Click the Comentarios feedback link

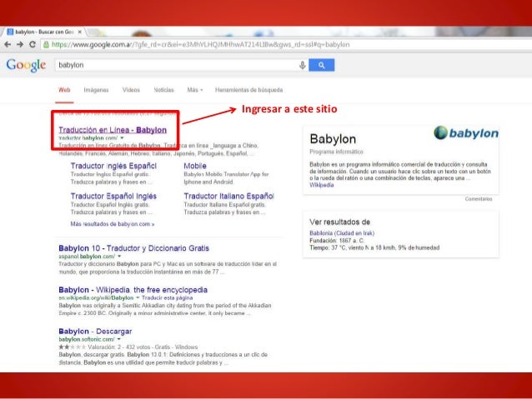(479, 199)
